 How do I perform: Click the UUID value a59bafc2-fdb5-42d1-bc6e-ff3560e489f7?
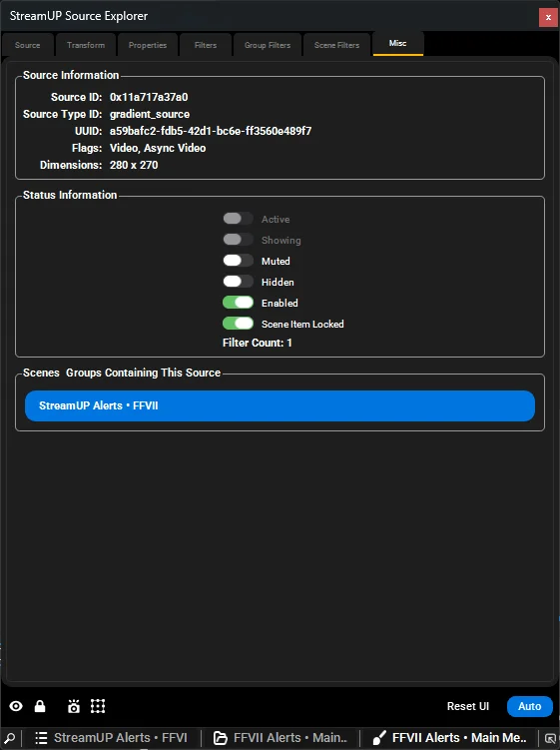(211, 131)
